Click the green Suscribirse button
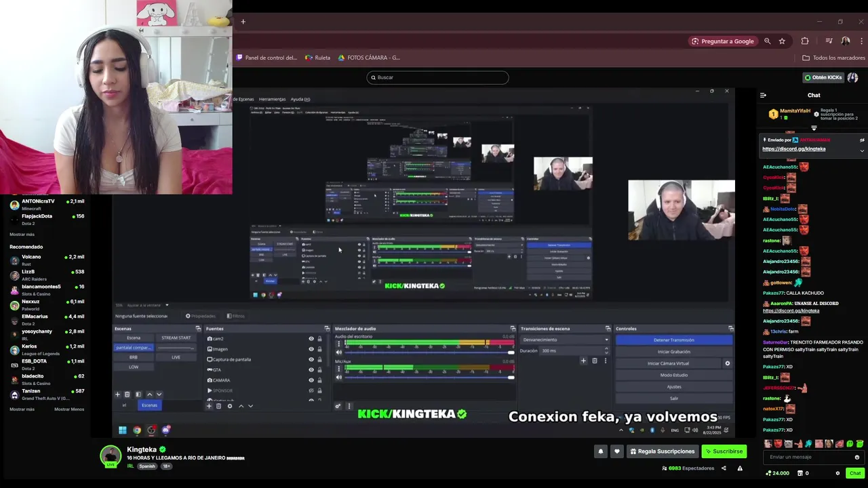Screen dimensions: 868x488 (x=724, y=451)
